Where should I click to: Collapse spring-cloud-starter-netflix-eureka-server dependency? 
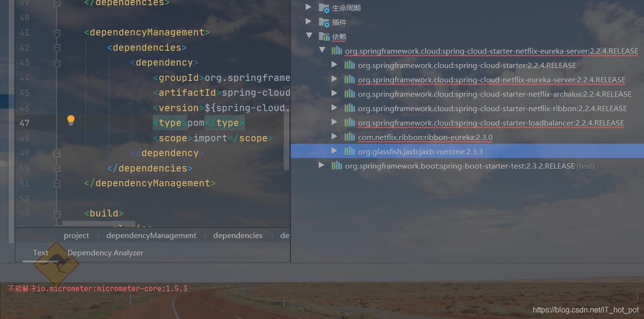tap(322, 50)
